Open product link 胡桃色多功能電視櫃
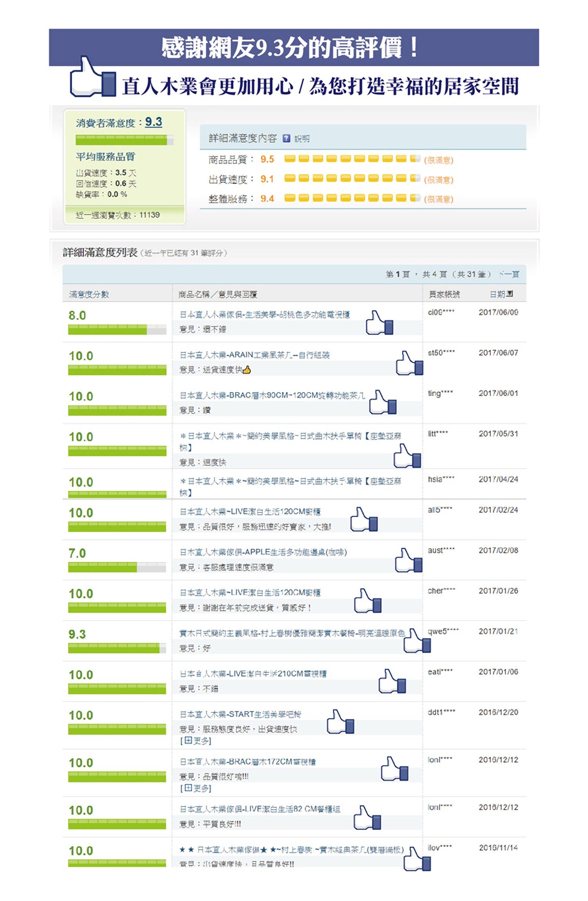Image resolution: width=588 pixels, height=901 pixels. [x=265, y=314]
